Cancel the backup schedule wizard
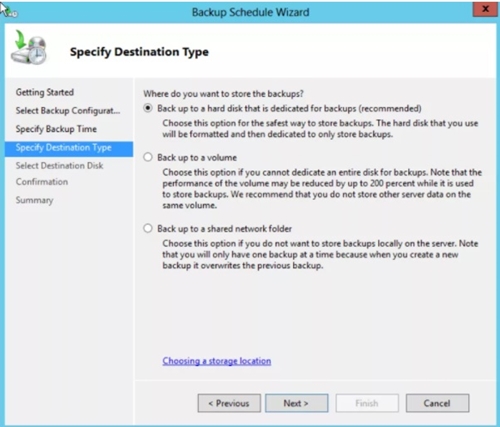The width and height of the screenshot is (500, 427). tap(437, 403)
